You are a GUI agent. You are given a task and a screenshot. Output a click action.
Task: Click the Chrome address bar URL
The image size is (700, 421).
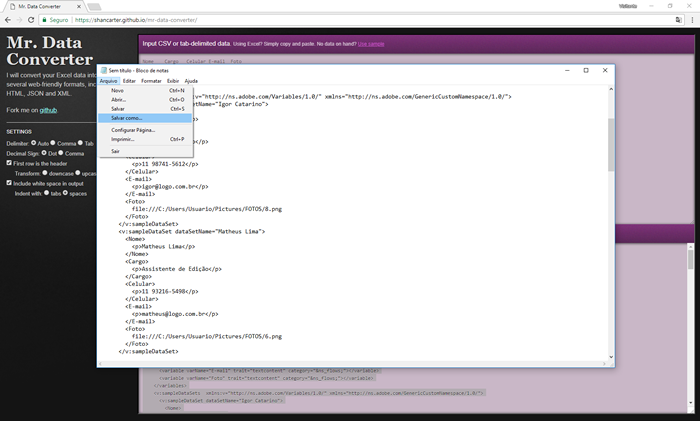[x=136, y=20]
